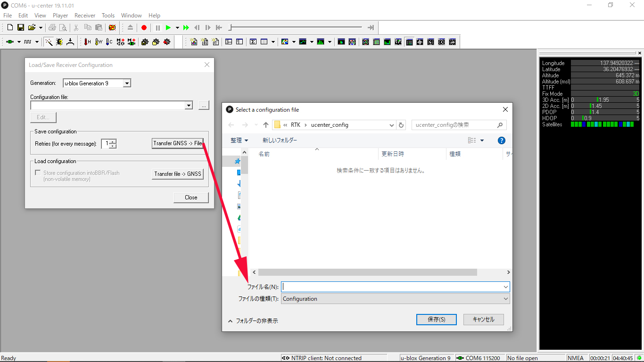Collapse folders via フォルダーの非表示

click(253, 321)
